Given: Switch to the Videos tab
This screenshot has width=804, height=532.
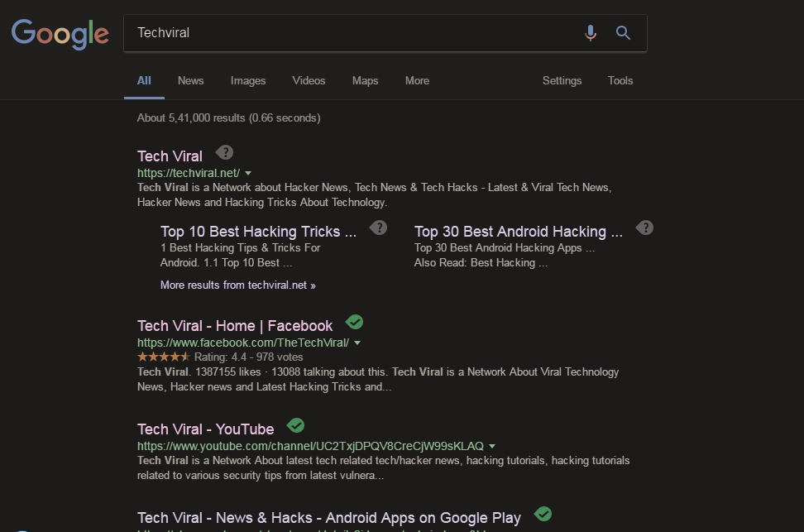Looking at the screenshot, I should pyautogui.click(x=309, y=80).
